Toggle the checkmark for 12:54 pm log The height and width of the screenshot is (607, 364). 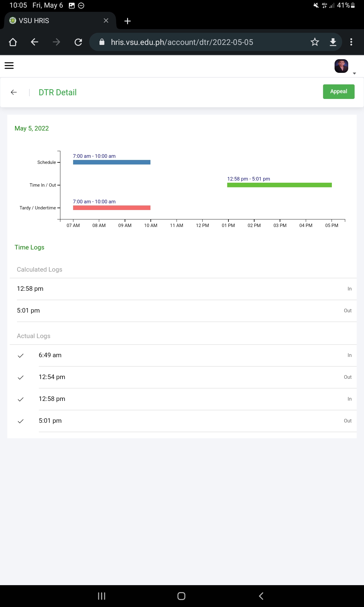coord(21,377)
